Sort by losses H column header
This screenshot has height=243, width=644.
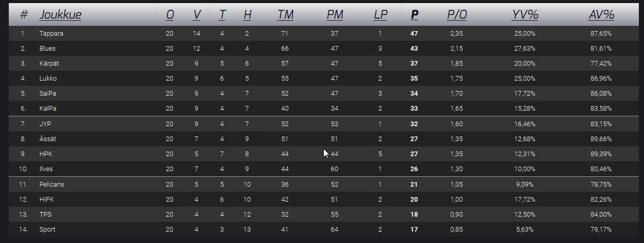[247, 15]
